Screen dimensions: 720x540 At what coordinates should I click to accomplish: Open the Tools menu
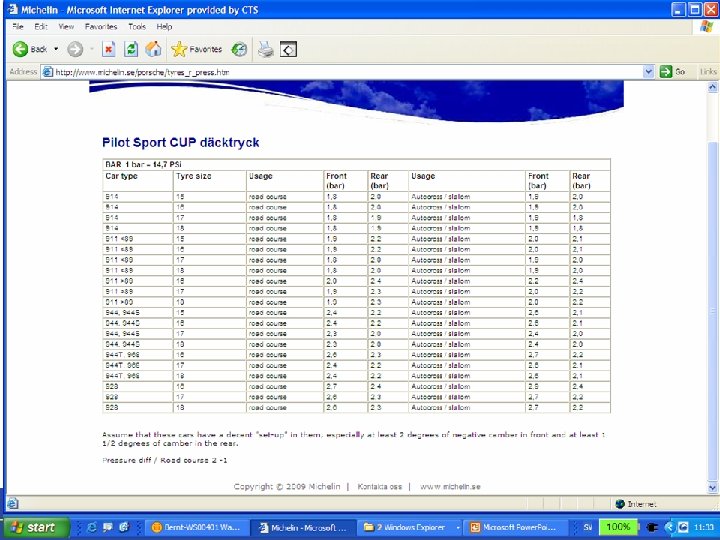[137, 27]
